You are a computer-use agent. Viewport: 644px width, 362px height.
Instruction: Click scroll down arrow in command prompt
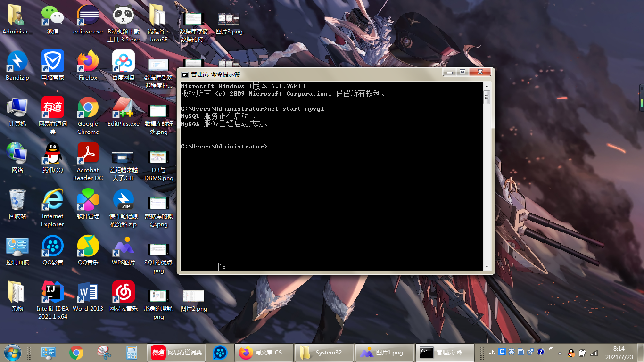(487, 267)
